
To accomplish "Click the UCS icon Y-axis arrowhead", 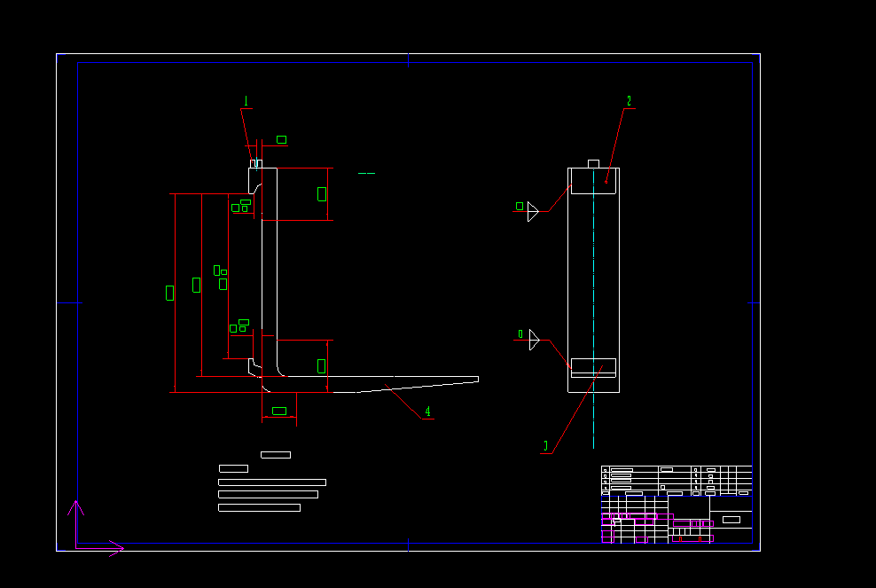I will (76, 507).
